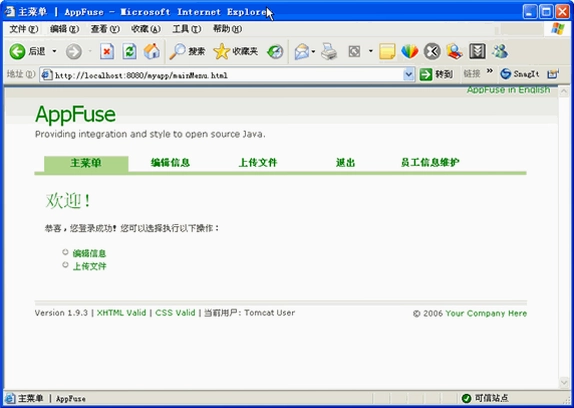Open the 工具(T) menu
This screenshot has width=574, height=408.
click(187, 29)
